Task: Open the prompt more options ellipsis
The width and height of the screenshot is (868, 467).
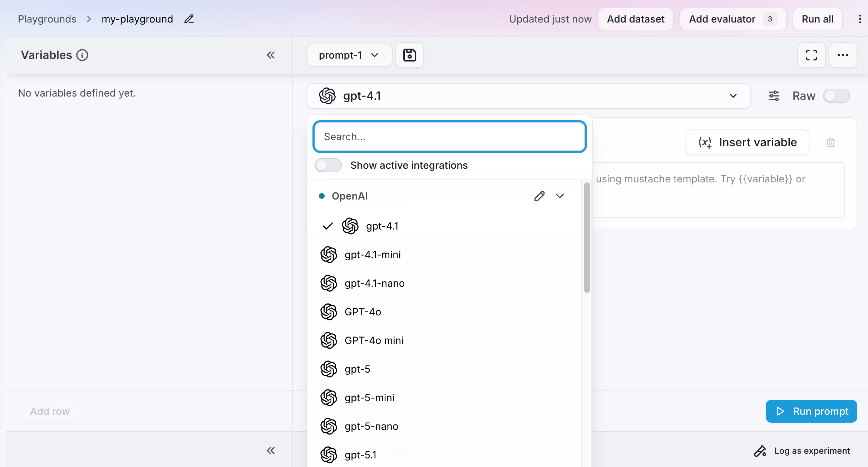Action: click(x=843, y=55)
